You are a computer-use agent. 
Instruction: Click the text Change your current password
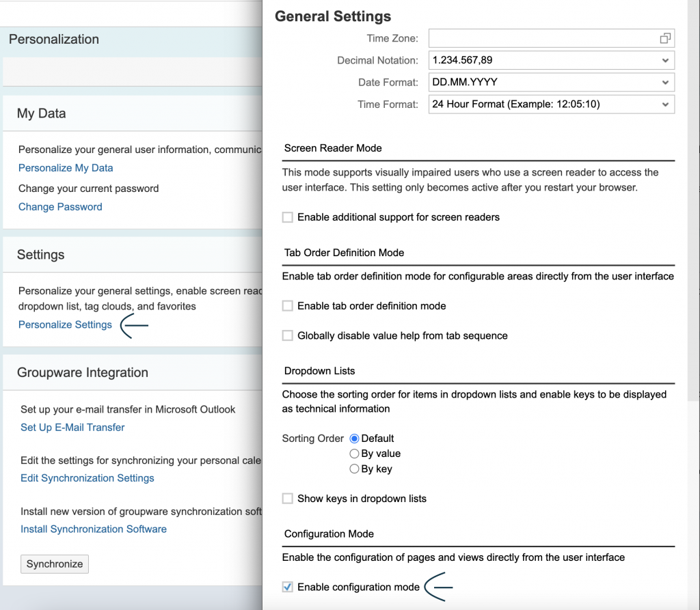pyautogui.click(x=88, y=189)
